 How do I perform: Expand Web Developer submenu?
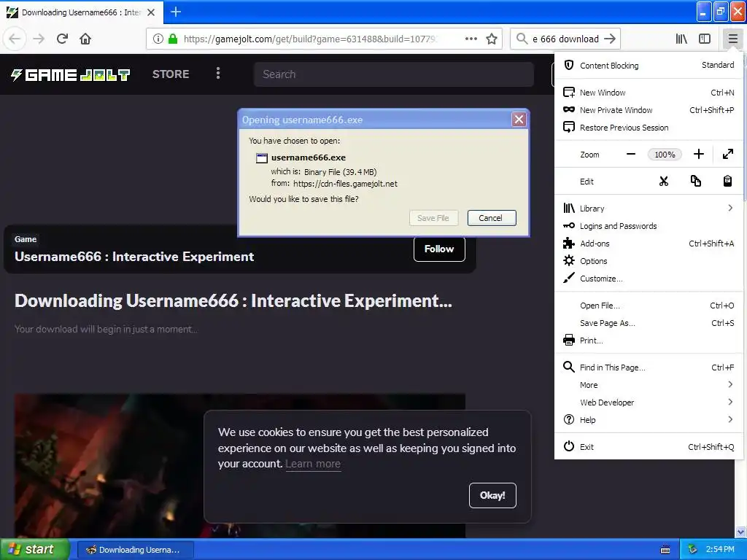pyautogui.click(x=649, y=402)
